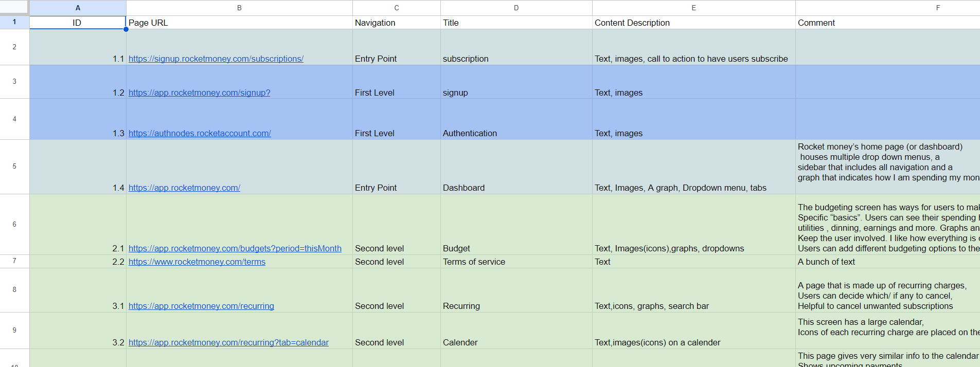Select row 9 header
This screenshot has height=367, width=980.
click(14, 330)
